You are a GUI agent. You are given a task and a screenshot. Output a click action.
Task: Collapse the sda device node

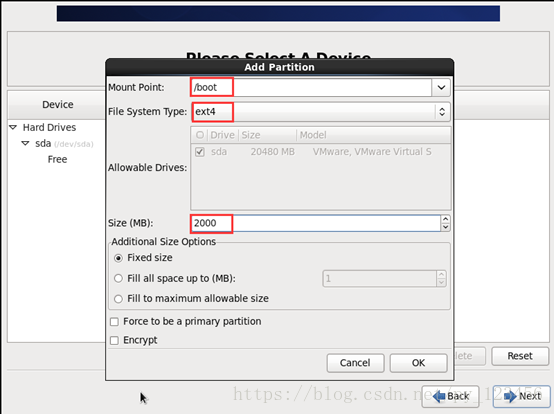point(25,143)
